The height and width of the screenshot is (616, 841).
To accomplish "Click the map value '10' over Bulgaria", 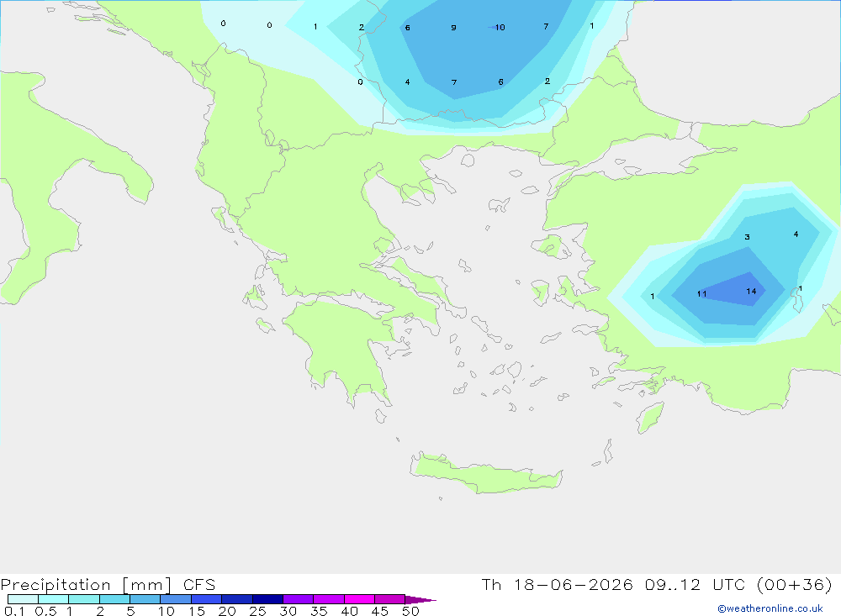I will click(500, 28).
